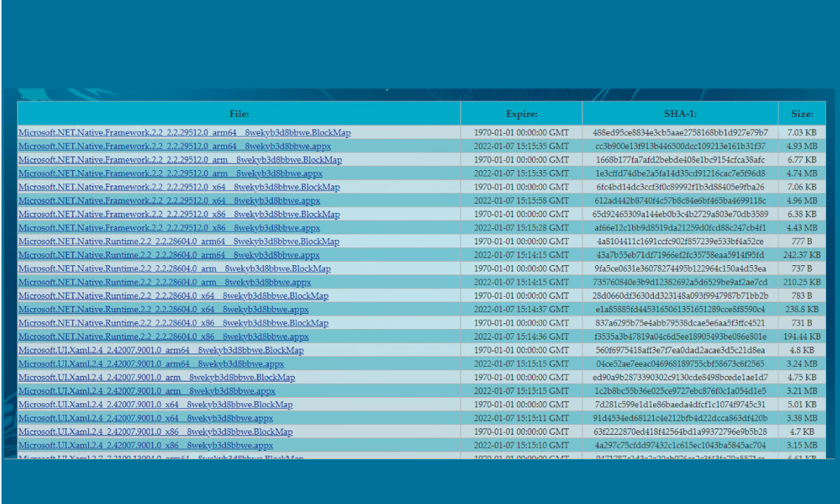Download the NET.Native.Runtime arm appx file
The image size is (840, 504).
click(165, 282)
